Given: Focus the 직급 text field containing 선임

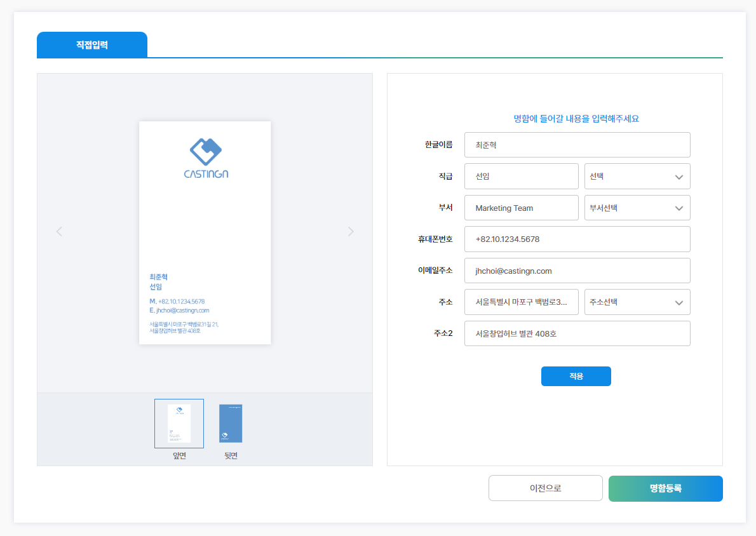Looking at the screenshot, I should pos(521,177).
